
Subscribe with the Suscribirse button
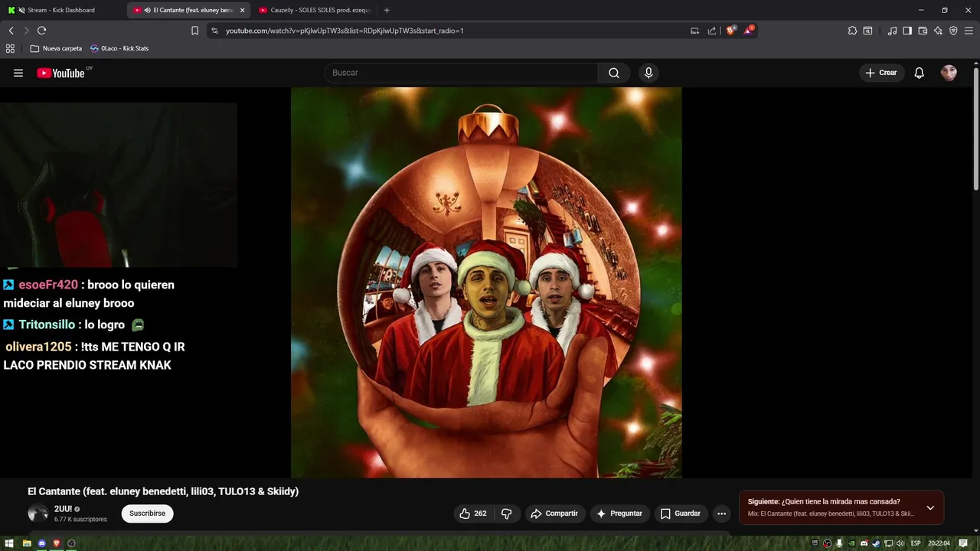click(147, 514)
